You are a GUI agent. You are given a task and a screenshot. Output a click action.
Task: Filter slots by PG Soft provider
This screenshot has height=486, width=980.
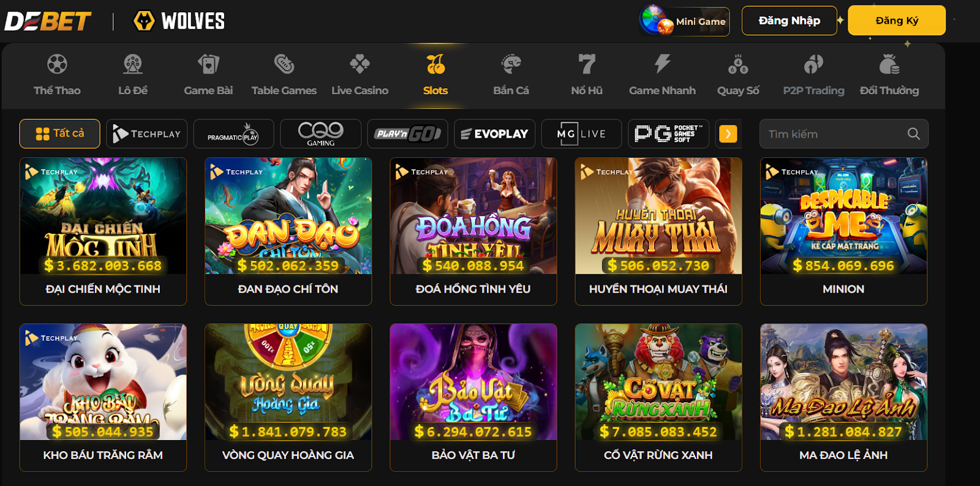[x=668, y=133]
